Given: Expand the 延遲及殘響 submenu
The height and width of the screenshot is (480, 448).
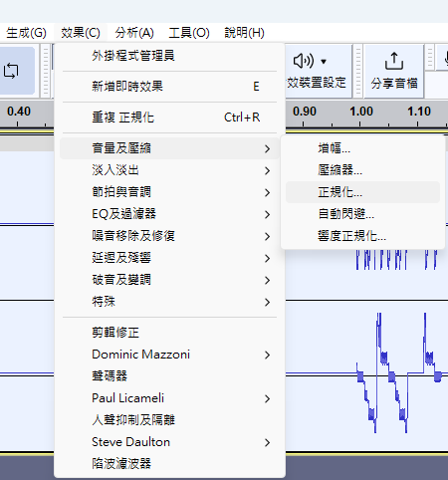Looking at the screenshot, I should click(x=169, y=258).
